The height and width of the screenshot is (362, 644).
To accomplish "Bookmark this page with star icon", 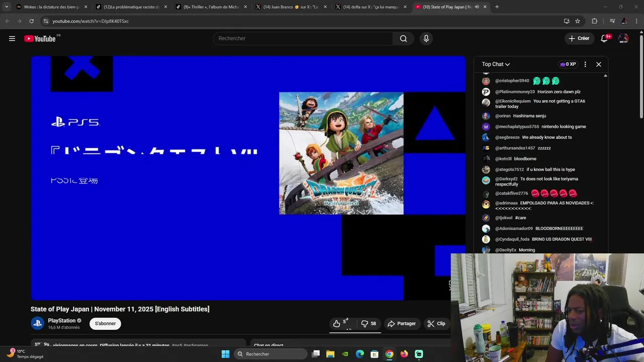I will coord(578,21).
